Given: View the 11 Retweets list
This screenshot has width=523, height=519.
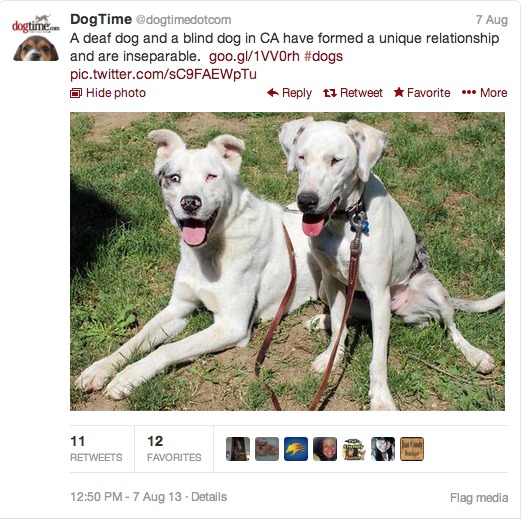Looking at the screenshot, I should click(x=96, y=449).
